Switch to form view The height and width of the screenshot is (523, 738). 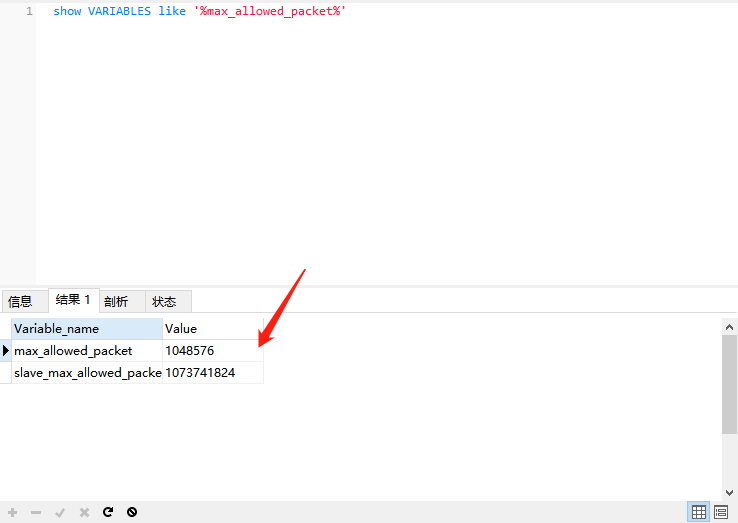[x=721, y=512]
